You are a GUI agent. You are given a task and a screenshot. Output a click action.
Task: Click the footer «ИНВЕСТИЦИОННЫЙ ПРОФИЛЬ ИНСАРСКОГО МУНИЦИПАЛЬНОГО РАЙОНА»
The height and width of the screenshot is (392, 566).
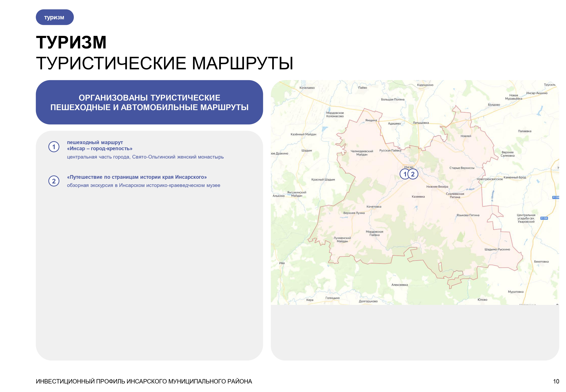(x=144, y=381)
